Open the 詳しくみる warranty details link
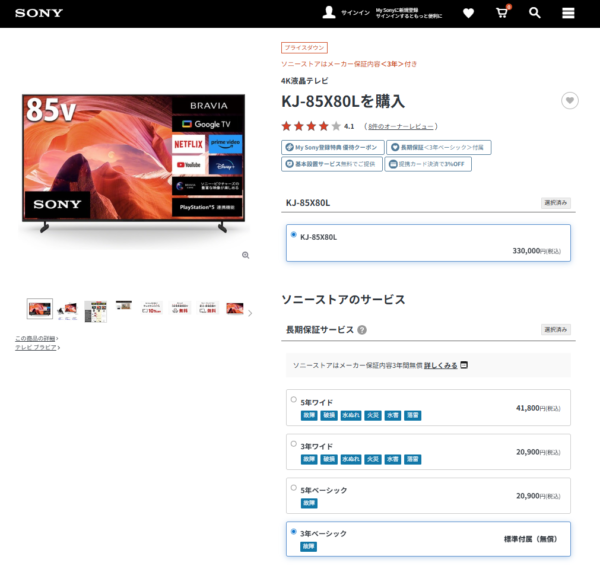Image resolution: width=600 pixels, height=569 pixels. coord(440,365)
